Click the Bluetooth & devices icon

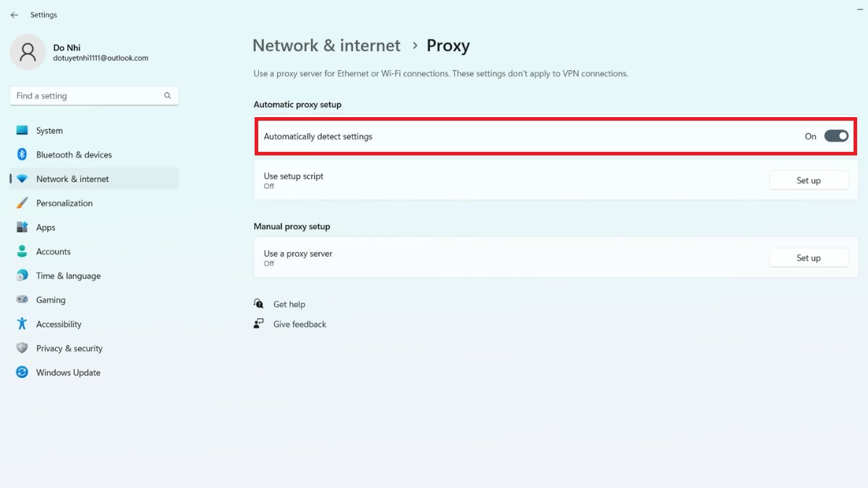pyautogui.click(x=22, y=155)
